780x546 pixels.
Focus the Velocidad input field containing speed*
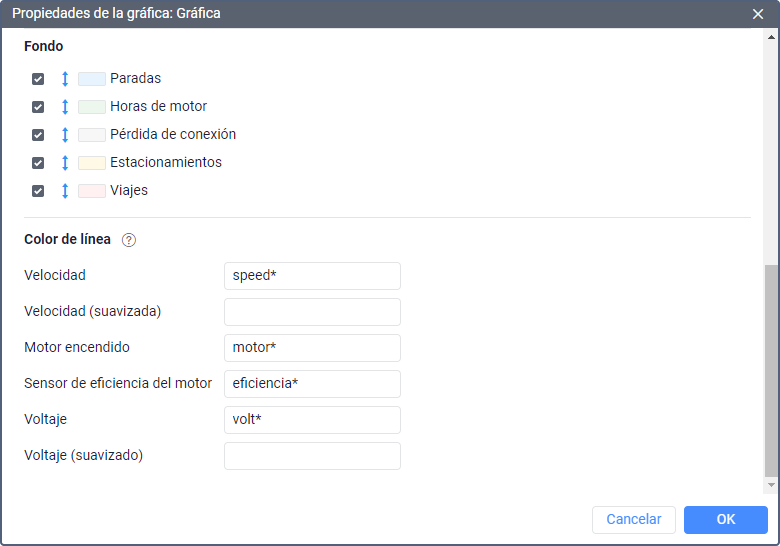312,276
